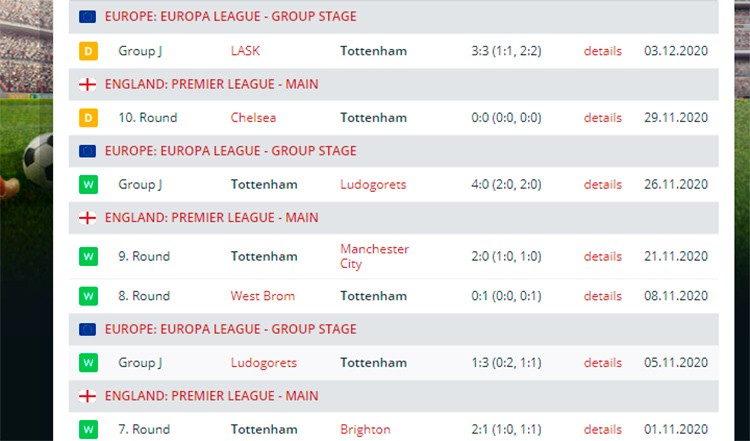The width and height of the screenshot is (750, 441).
Task: Open details for West Brom match
Action: tap(603, 296)
